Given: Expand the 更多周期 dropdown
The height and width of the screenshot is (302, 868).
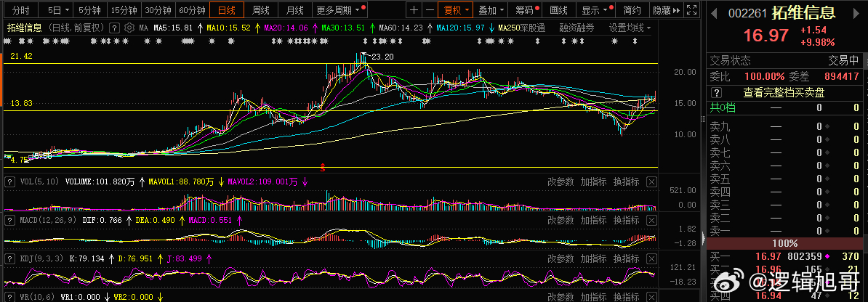Looking at the screenshot, I should 340,10.
